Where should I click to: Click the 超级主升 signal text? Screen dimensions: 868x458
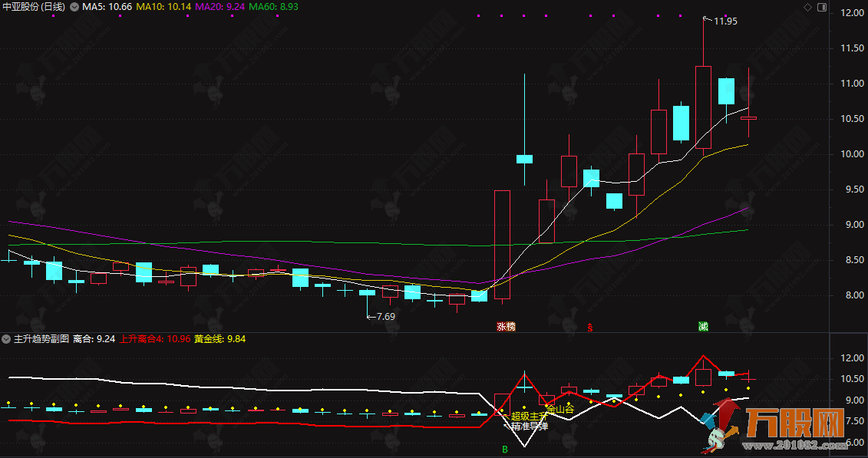[x=529, y=417]
